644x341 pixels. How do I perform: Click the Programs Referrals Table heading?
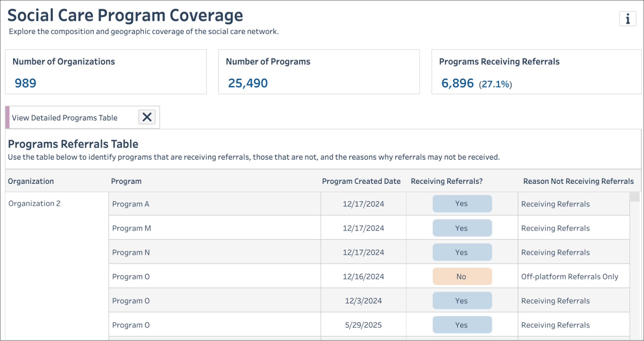tap(73, 144)
